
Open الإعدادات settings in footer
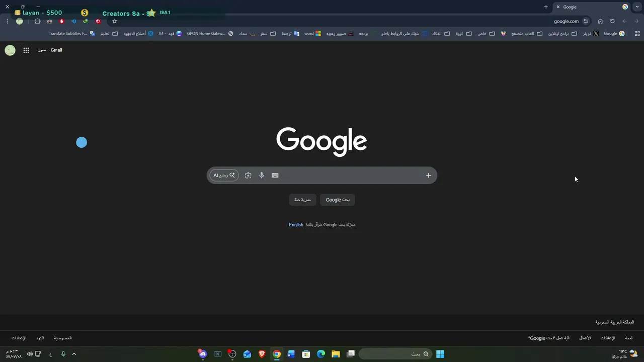(x=19, y=338)
